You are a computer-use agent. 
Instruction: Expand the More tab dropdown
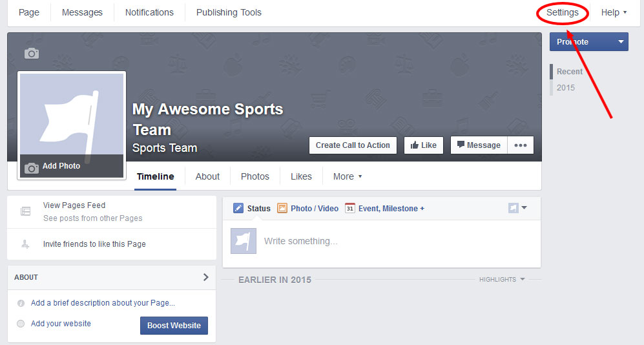348,176
